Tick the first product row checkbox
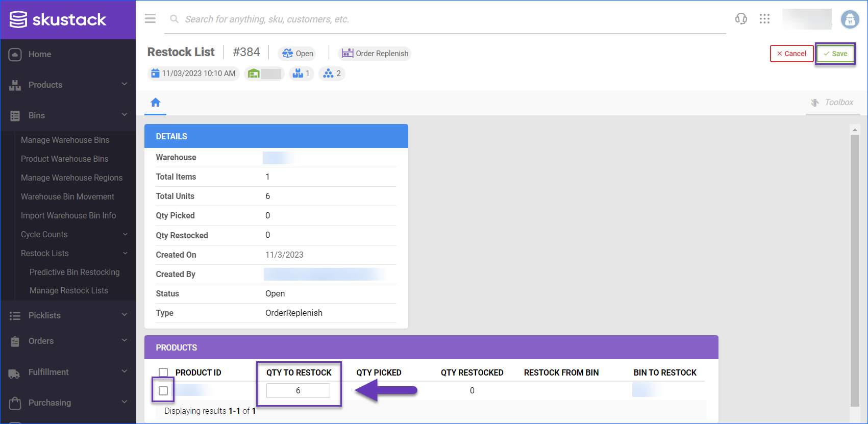Image resolution: width=868 pixels, height=424 pixels. pos(163,391)
